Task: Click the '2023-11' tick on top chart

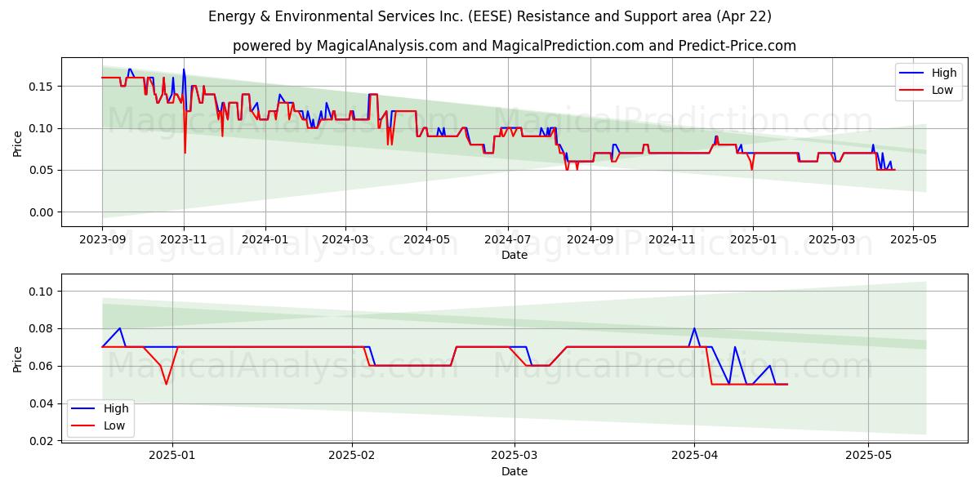Action: [184, 240]
